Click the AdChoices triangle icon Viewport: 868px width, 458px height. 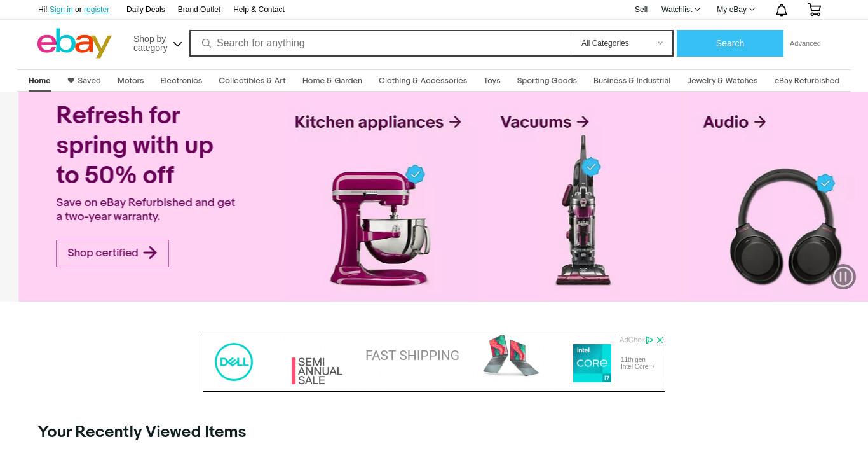649,340
